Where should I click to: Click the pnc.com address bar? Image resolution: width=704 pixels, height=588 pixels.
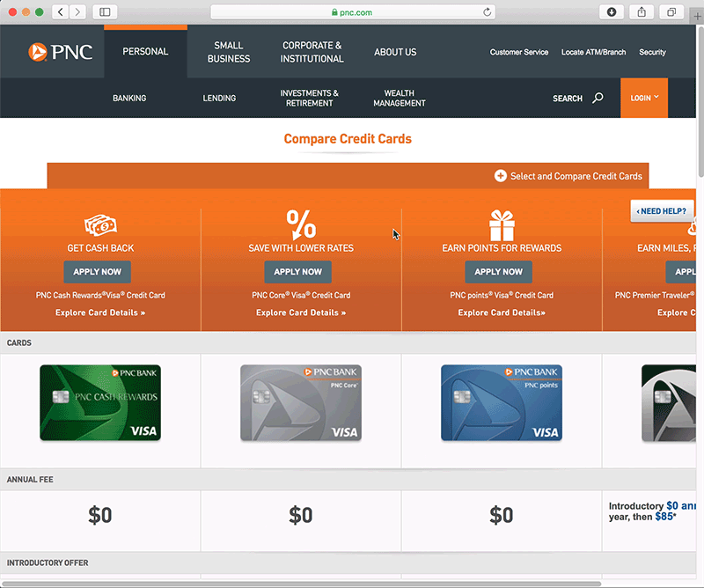coord(353,12)
